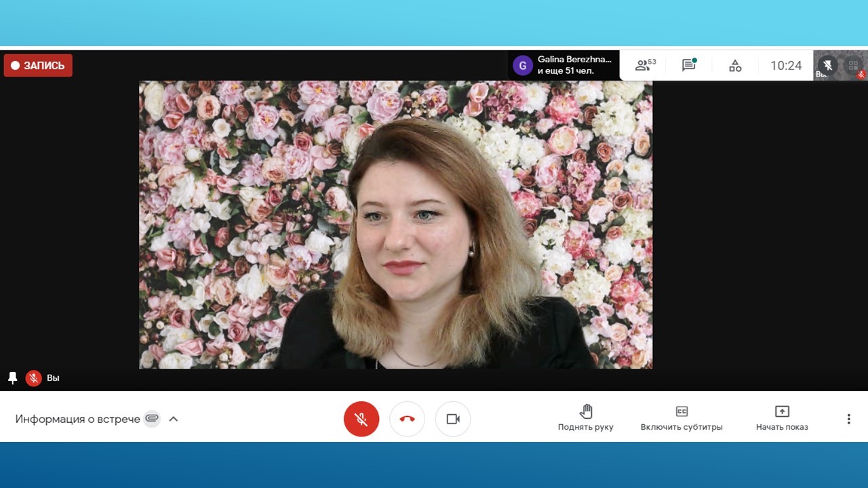Toggle the camera on or off
868x488 pixels.
[x=453, y=419]
